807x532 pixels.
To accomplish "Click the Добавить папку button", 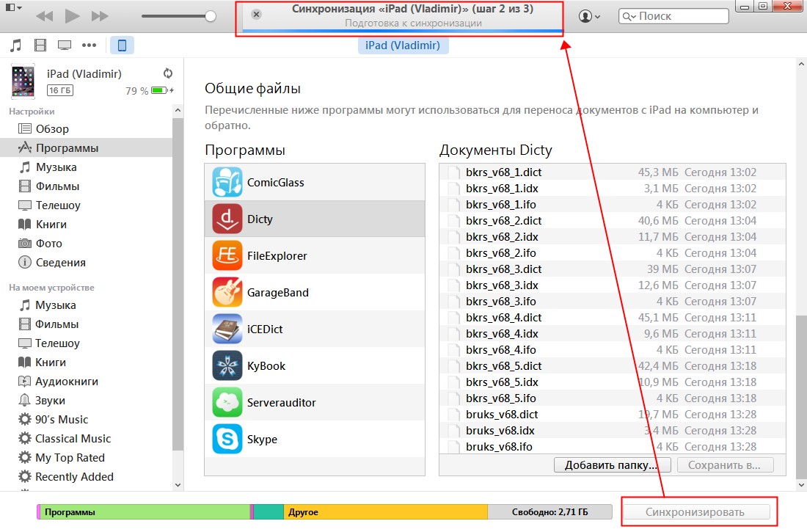I will pos(613,465).
